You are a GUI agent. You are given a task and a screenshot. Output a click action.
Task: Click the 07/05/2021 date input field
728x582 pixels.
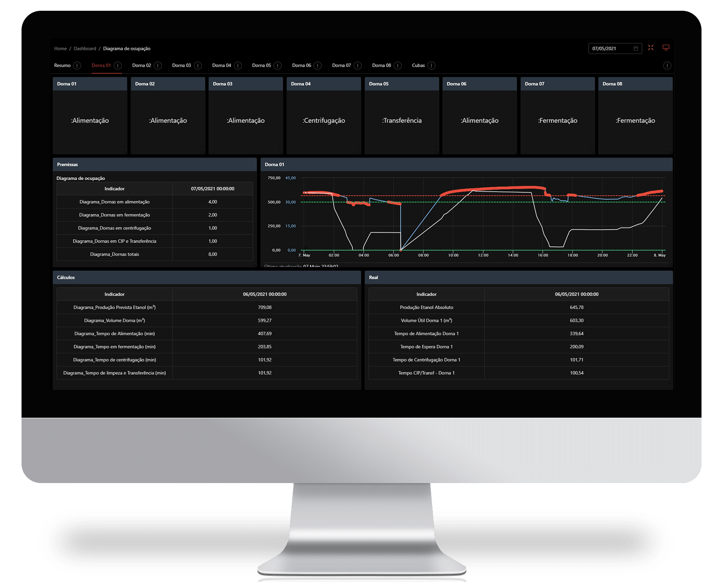click(615, 48)
